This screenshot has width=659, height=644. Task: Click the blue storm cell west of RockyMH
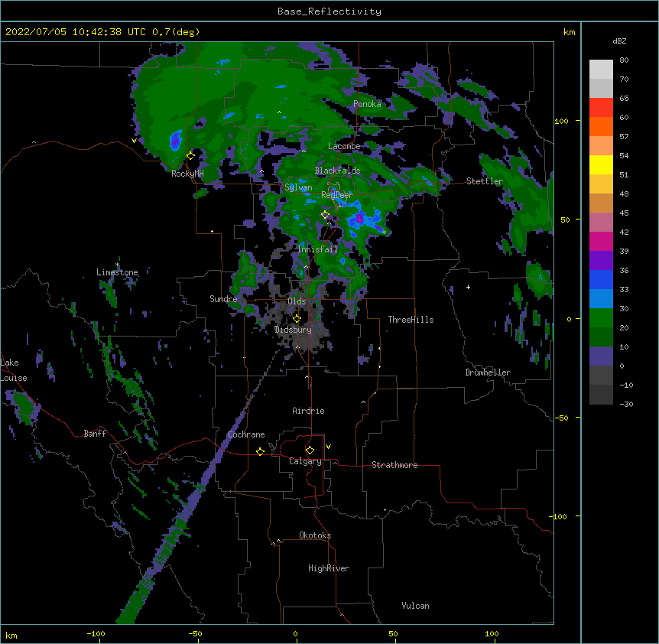pyautogui.click(x=176, y=141)
